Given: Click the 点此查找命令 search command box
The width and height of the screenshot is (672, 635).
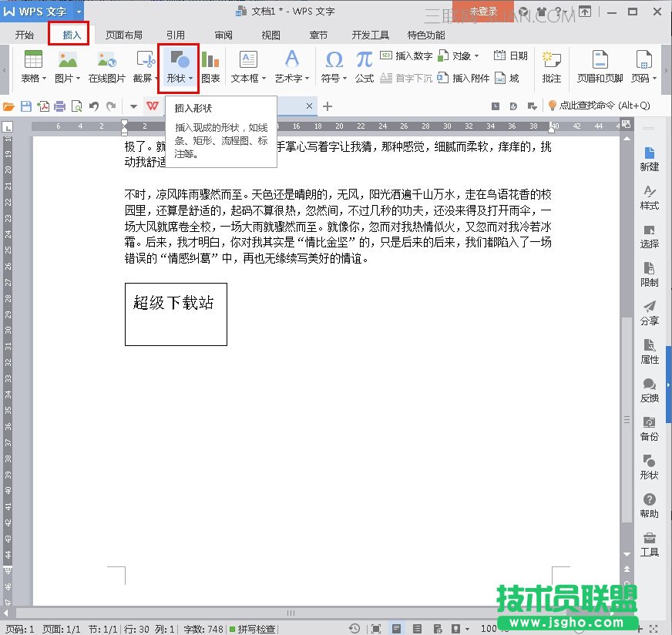Looking at the screenshot, I should 598,106.
